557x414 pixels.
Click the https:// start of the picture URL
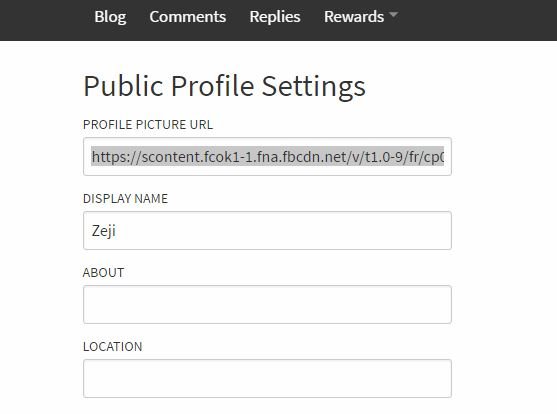click(116, 157)
